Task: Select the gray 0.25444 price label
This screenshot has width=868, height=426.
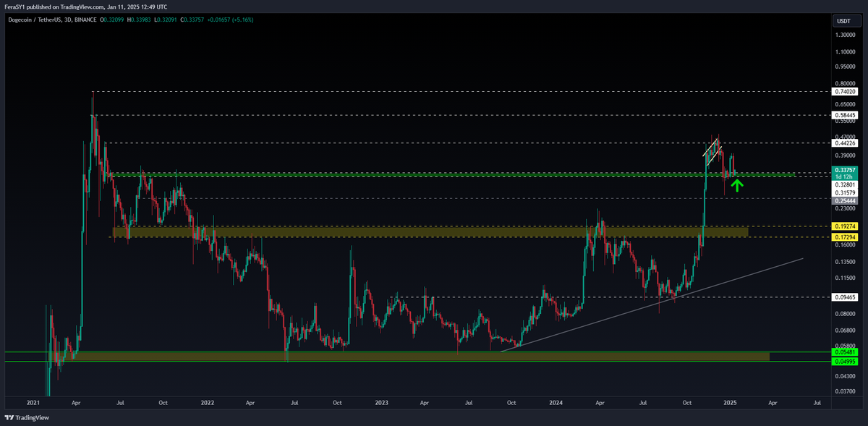Action: pos(846,201)
